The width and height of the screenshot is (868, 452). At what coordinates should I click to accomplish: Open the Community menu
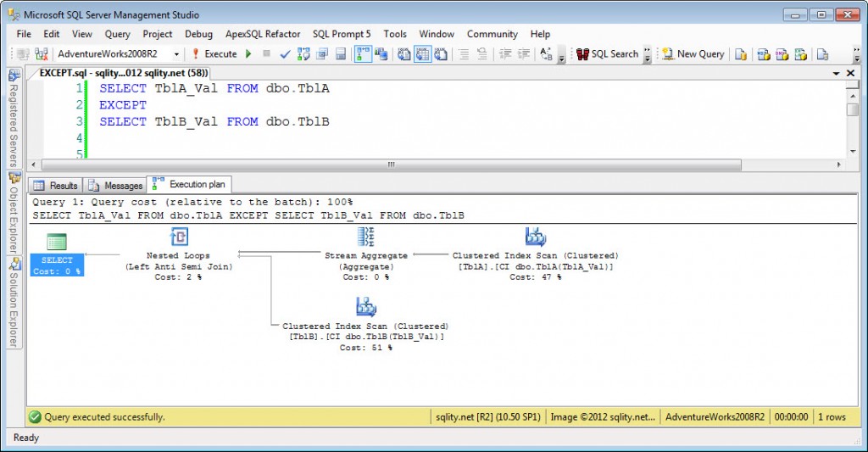tap(492, 34)
